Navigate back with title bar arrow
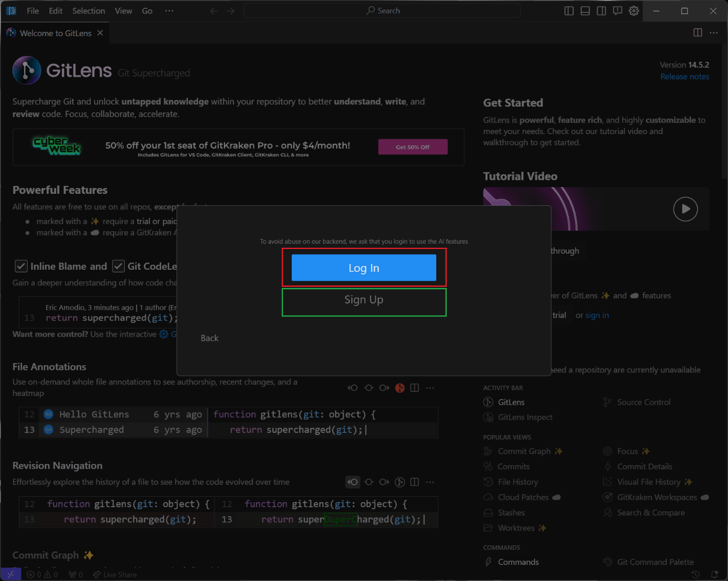 point(214,11)
